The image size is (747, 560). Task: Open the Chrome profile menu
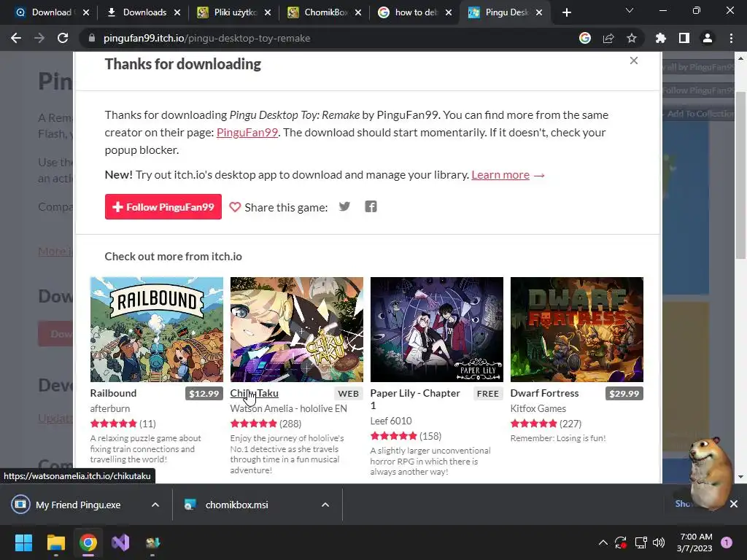coord(708,38)
